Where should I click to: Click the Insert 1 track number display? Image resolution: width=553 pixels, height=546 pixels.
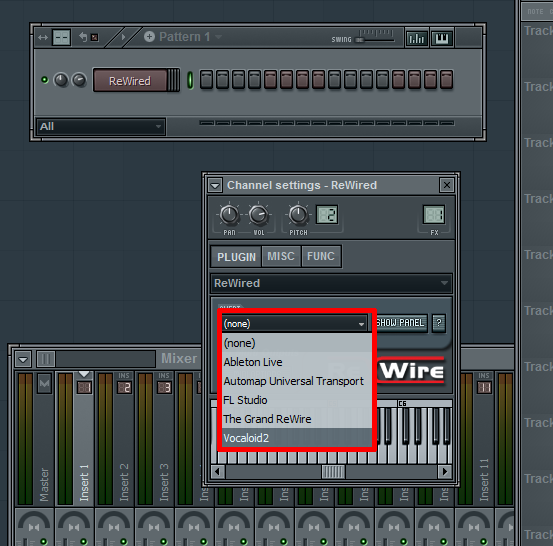84,388
